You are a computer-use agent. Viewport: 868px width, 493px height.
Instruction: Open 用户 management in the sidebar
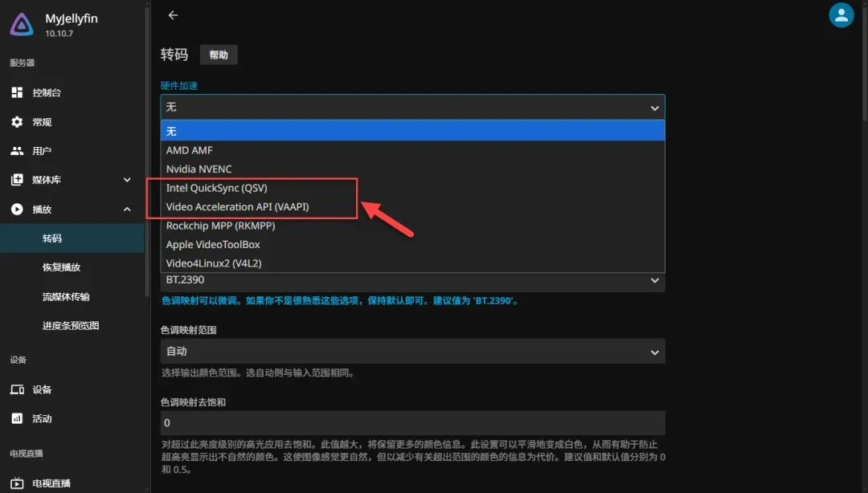coord(72,150)
